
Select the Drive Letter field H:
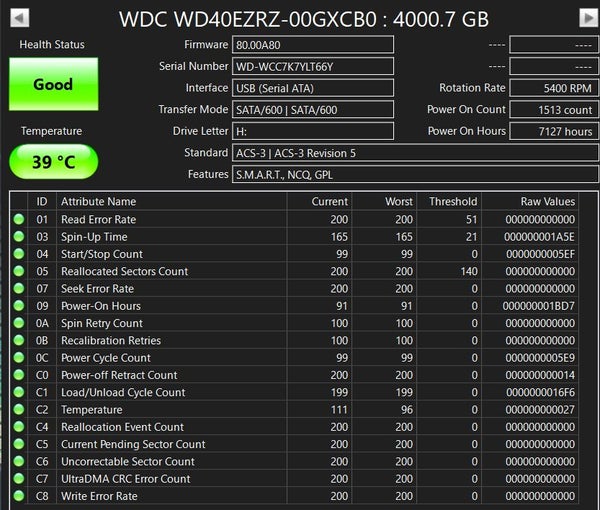[313, 131]
